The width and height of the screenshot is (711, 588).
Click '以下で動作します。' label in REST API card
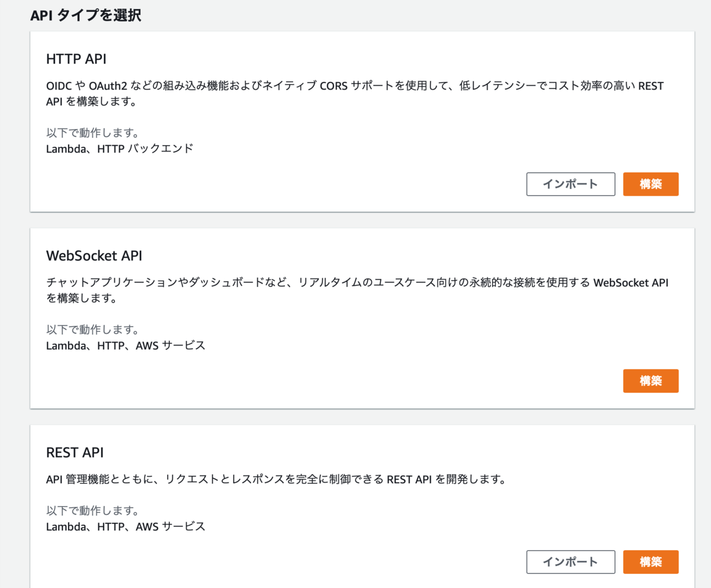(x=92, y=510)
